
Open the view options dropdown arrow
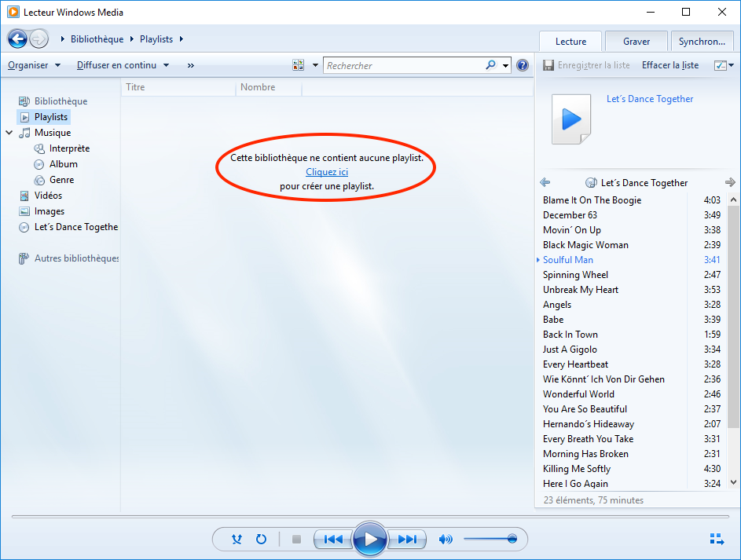315,65
